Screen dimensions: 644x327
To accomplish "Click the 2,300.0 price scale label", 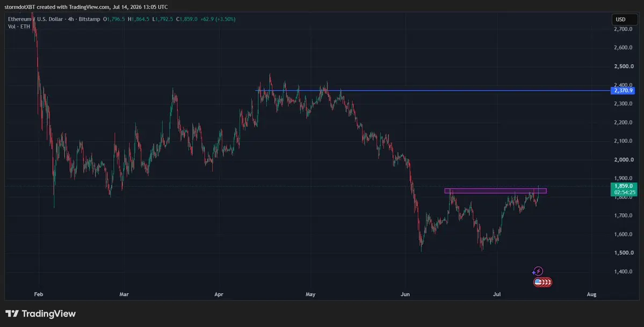I will pos(623,104).
